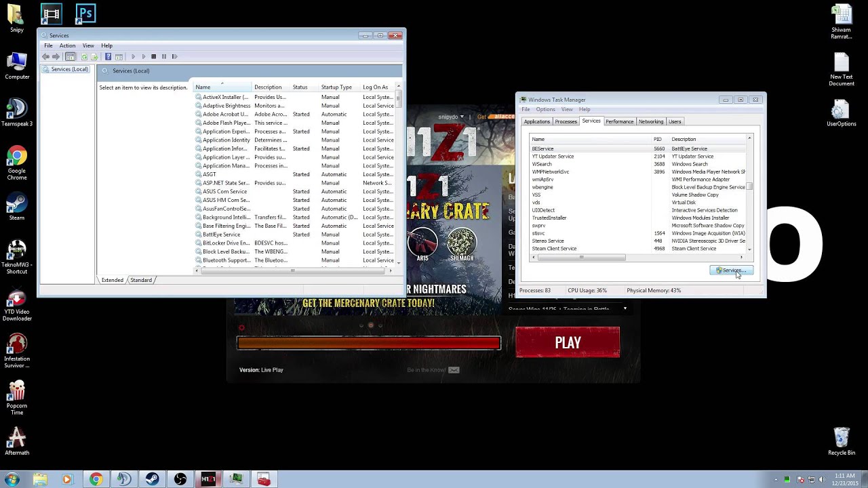
Task: Click the H1Z1 launcher download progress bar
Action: pos(369,343)
